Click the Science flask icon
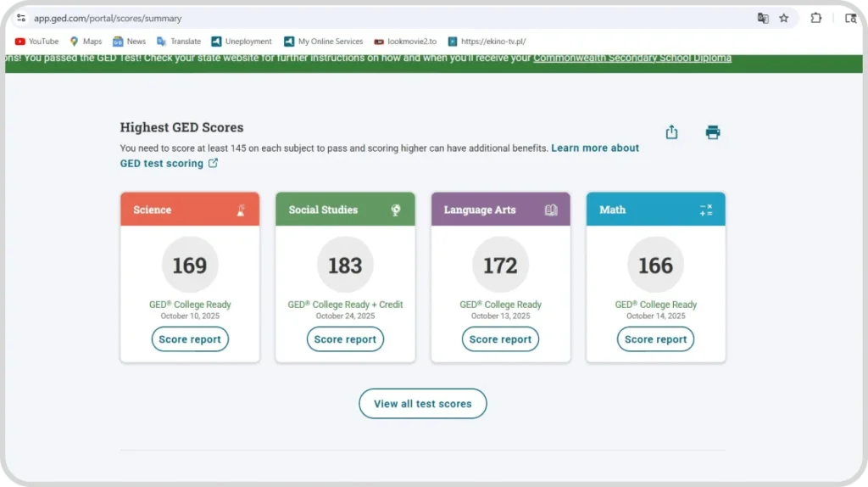This screenshot has height=487, width=868. [x=241, y=210]
